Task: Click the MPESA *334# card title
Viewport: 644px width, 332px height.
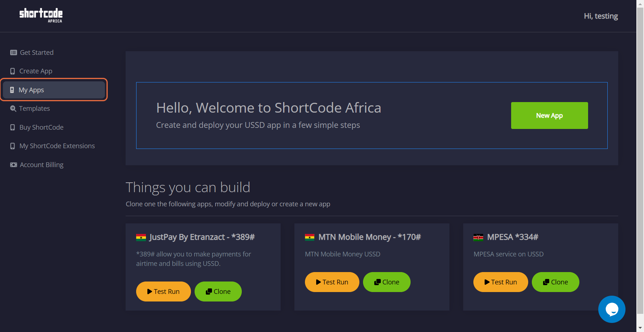Action: click(x=513, y=237)
